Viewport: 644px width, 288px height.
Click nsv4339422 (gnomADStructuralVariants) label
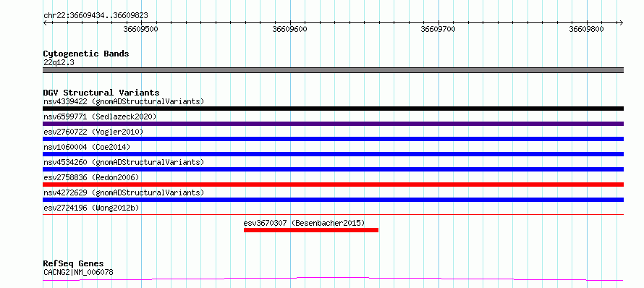(124, 101)
